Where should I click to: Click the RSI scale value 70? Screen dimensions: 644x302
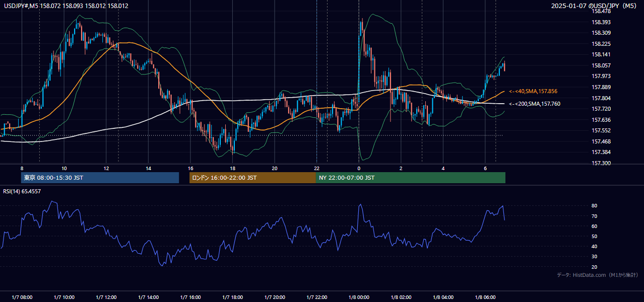(595, 216)
